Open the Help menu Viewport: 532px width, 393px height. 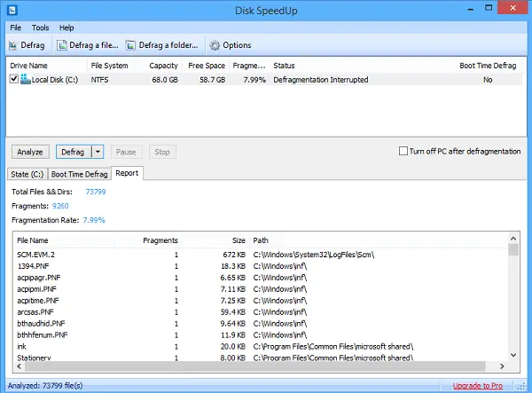pos(66,28)
